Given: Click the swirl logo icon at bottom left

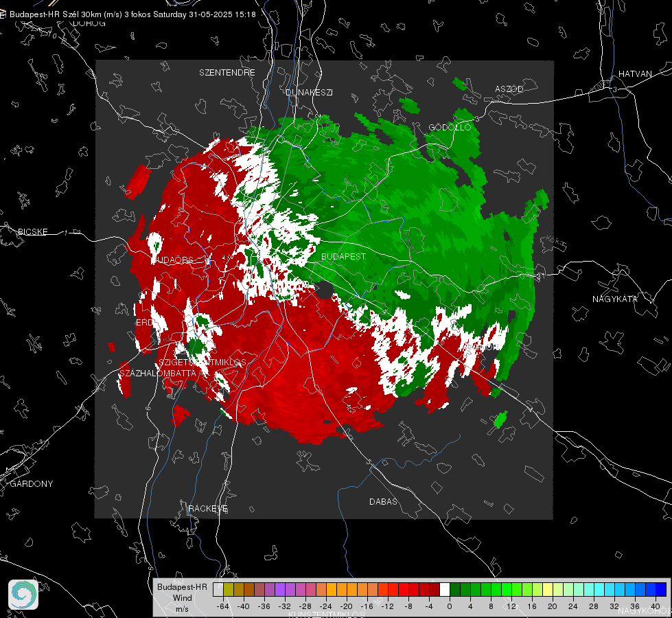Looking at the screenshot, I should tap(23, 595).
